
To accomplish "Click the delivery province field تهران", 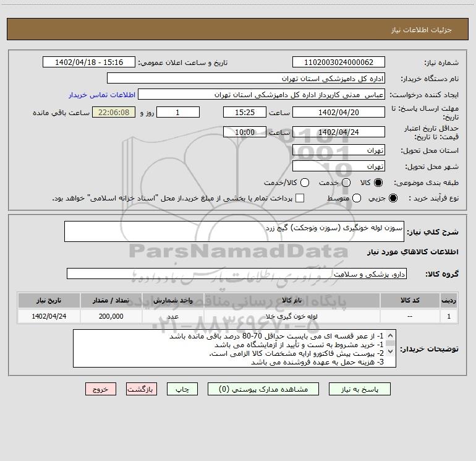I will [339, 150].
